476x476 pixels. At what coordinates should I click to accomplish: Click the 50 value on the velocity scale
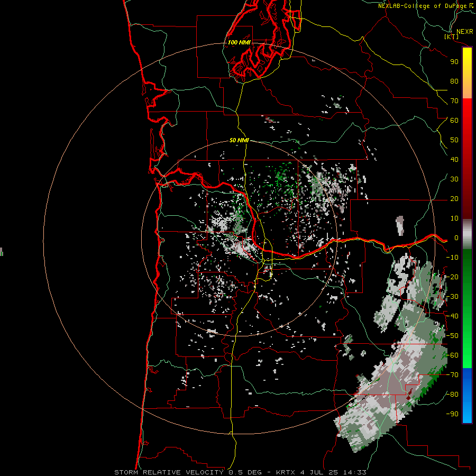[x=454, y=140]
